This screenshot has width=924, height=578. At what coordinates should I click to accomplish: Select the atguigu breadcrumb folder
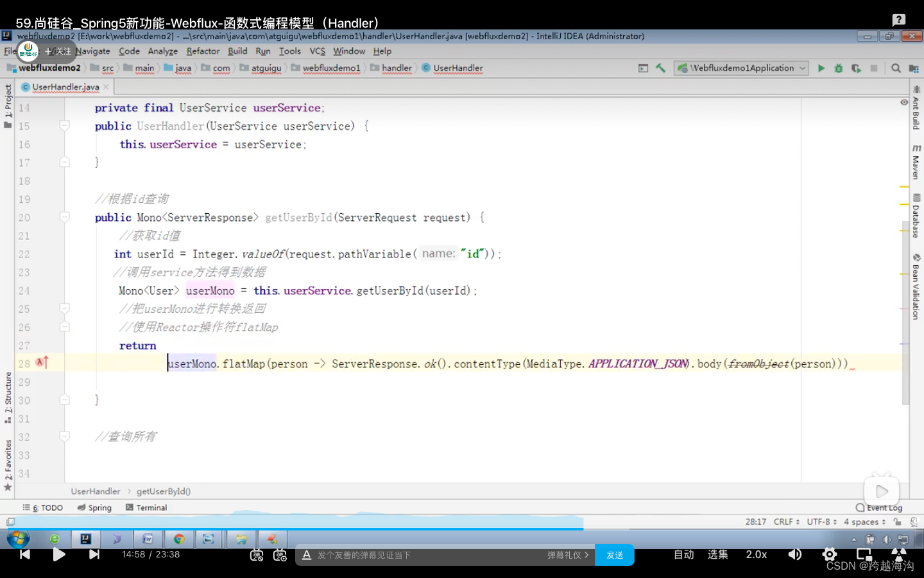261,68
